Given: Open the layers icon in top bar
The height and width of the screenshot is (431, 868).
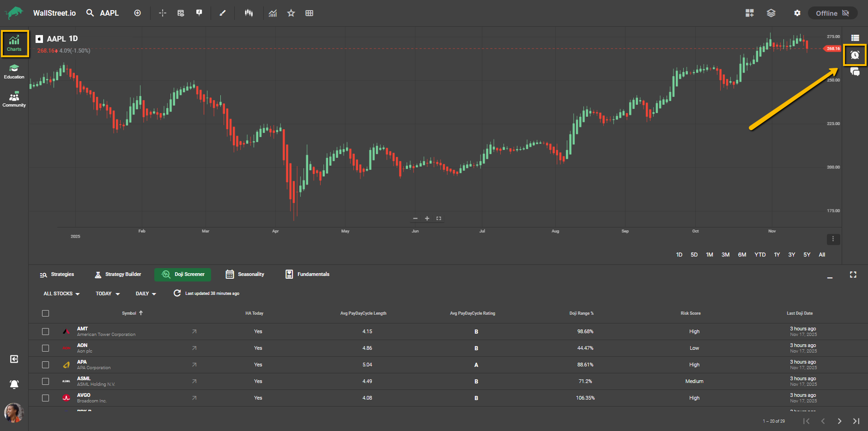Looking at the screenshot, I should [x=771, y=13].
